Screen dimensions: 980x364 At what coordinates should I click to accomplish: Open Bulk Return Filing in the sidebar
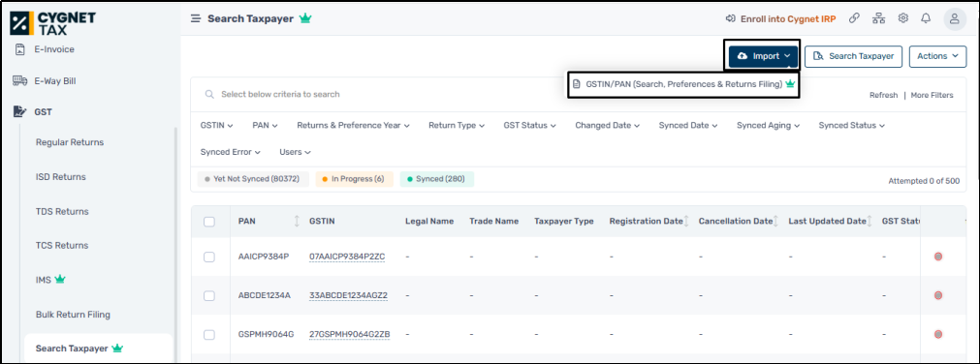coord(73,314)
